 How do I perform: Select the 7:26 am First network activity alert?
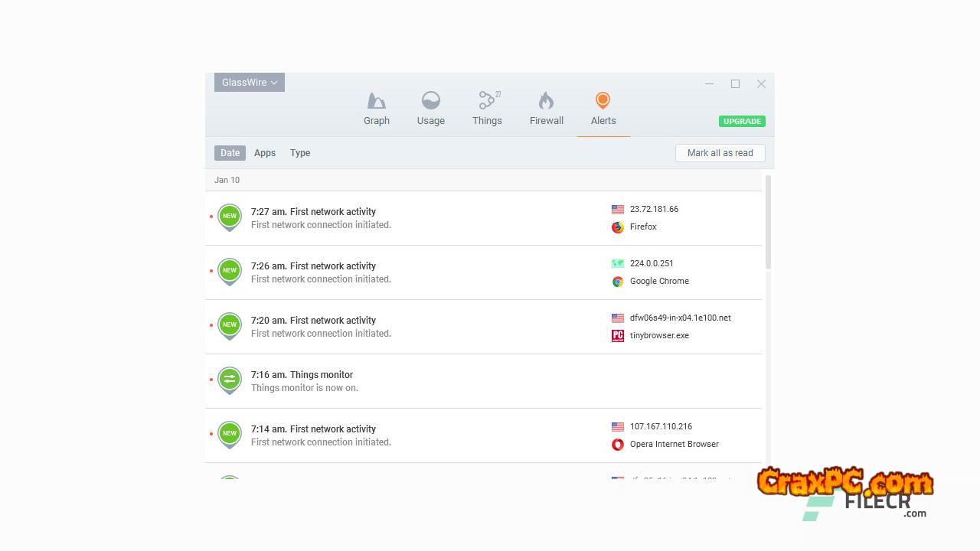314,266
